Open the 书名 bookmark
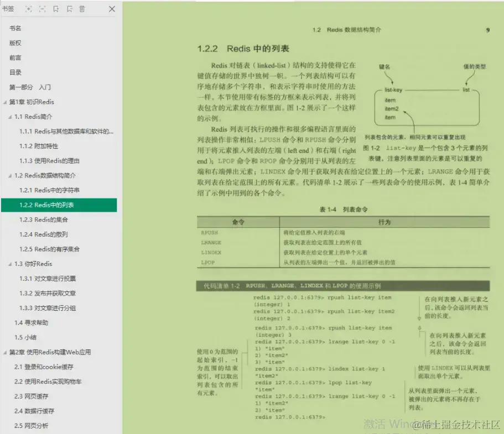The width and height of the screenshot is (504, 434). tap(15, 28)
